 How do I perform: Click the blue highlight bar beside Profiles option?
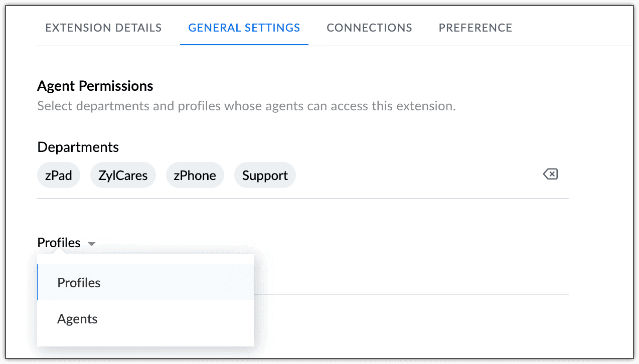(x=38, y=282)
